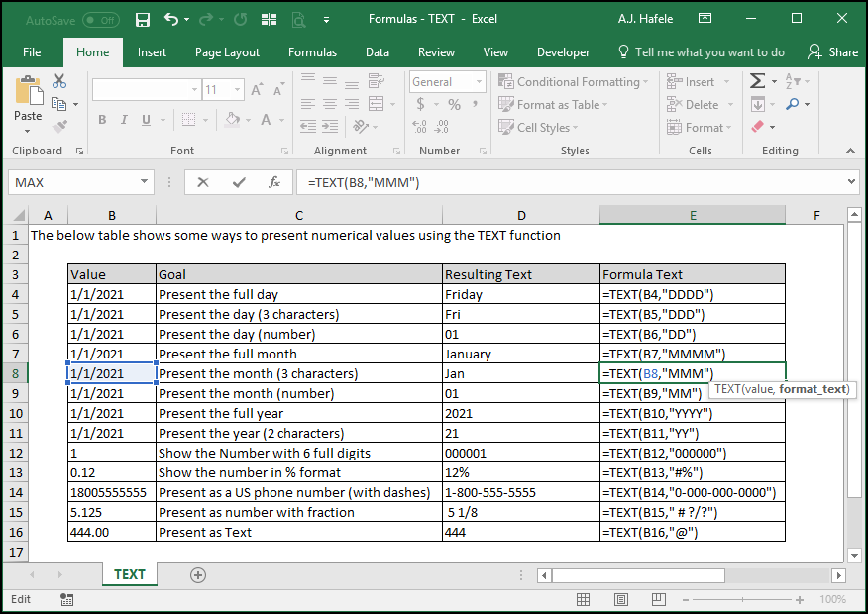Click the Format Painter brush icon
868x614 pixels.
pyautogui.click(x=59, y=126)
